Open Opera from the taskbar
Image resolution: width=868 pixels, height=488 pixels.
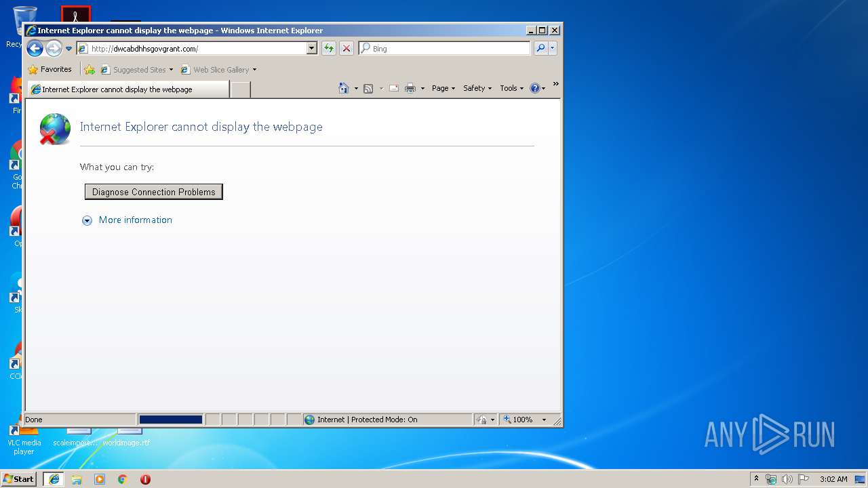coord(145,479)
